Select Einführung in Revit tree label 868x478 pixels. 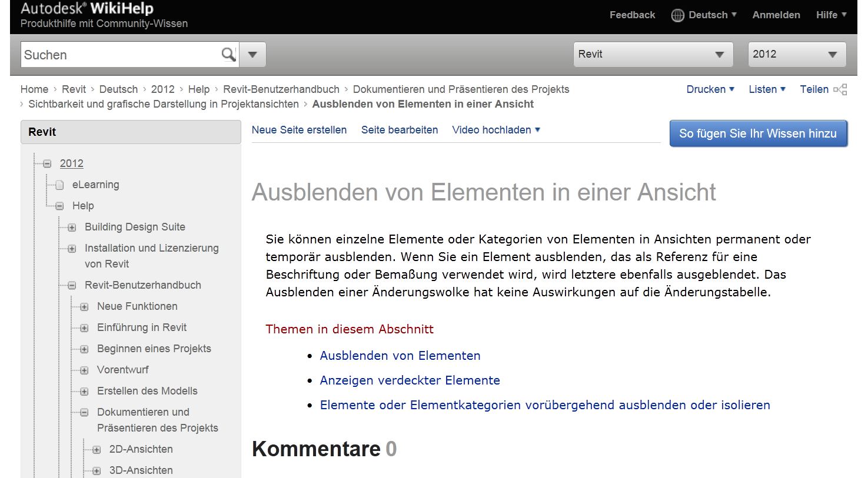click(142, 327)
